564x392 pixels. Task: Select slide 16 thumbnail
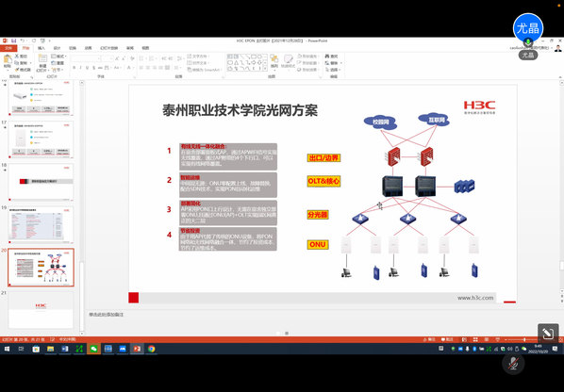coord(41,97)
